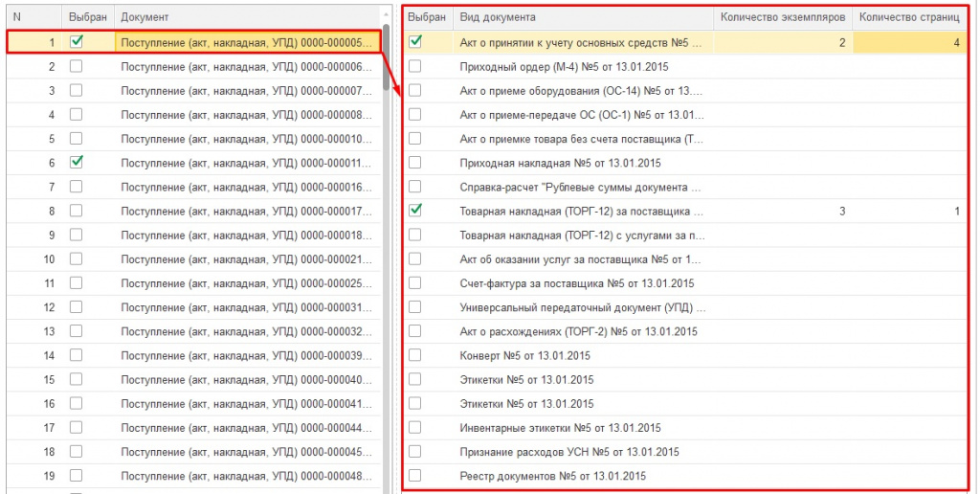Tick the checkbox for document row 12
The height and width of the screenshot is (494, 980).
pyautogui.click(x=77, y=306)
